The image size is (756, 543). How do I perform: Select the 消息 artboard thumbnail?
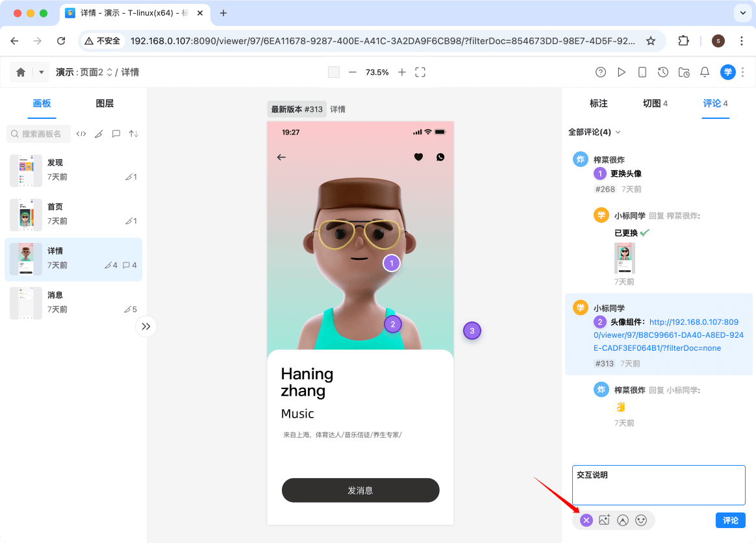26,303
